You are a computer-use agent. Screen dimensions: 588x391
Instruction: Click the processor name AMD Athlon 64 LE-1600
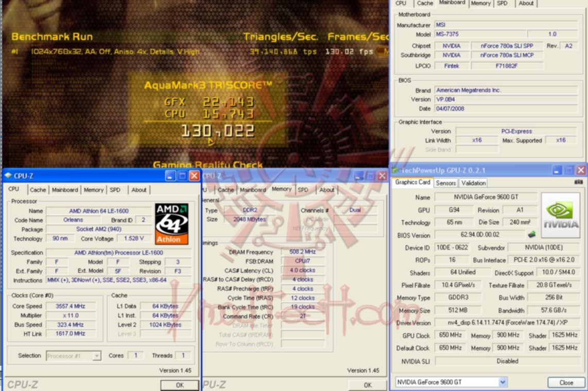(x=99, y=211)
